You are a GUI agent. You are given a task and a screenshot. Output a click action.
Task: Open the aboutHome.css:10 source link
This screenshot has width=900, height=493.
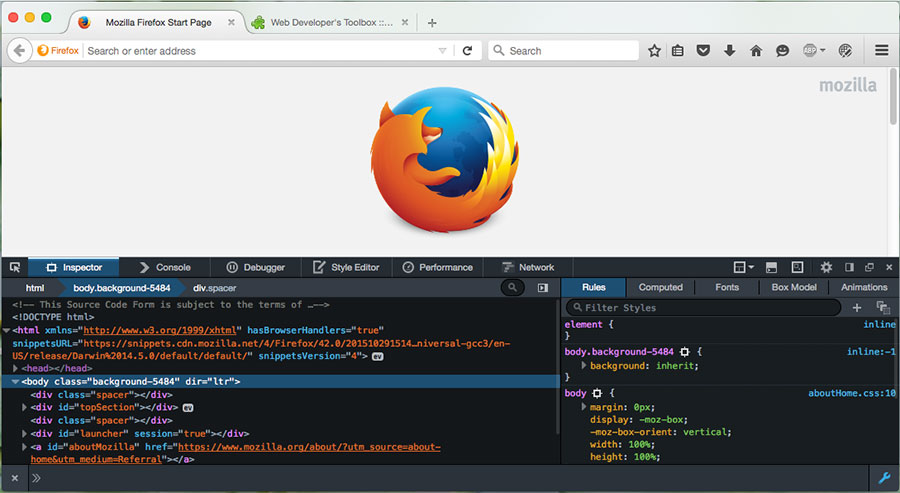851,393
